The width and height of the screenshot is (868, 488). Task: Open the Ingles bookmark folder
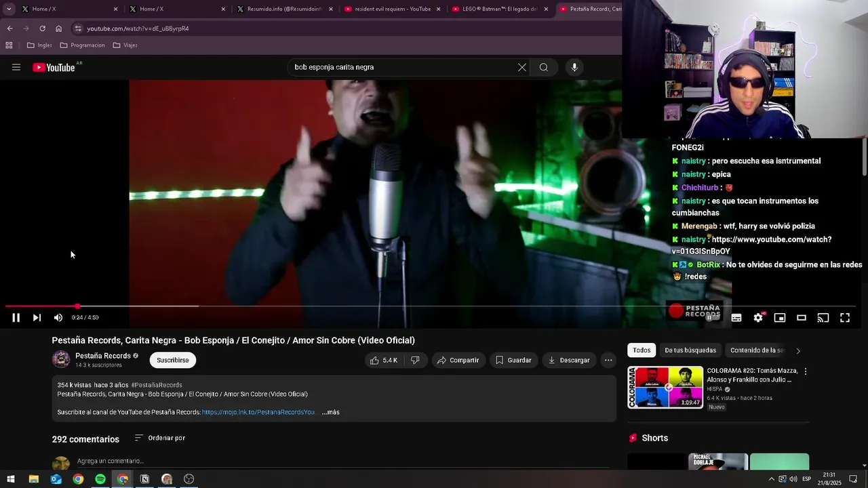(39, 45)
